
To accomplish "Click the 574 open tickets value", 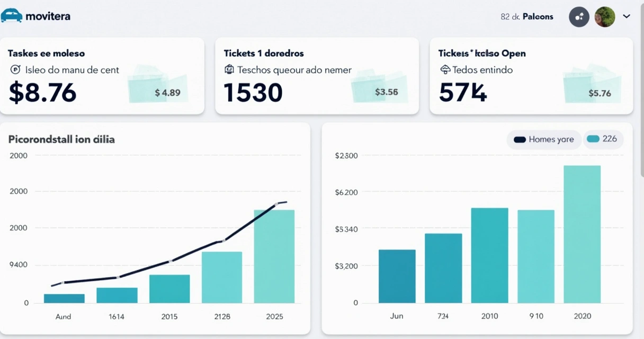I will tap(463, 92).
